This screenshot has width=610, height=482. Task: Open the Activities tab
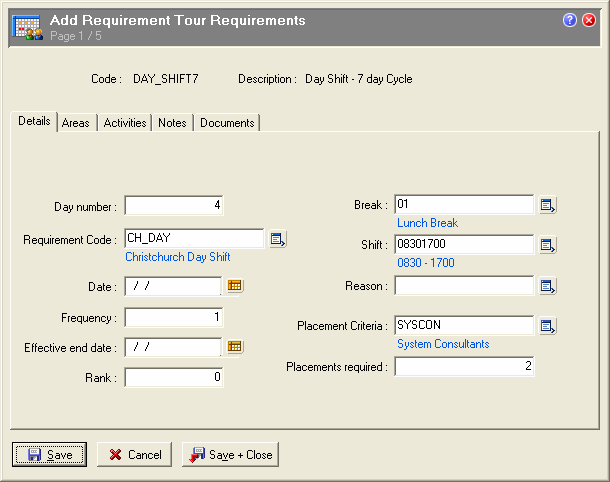point(125,123)
